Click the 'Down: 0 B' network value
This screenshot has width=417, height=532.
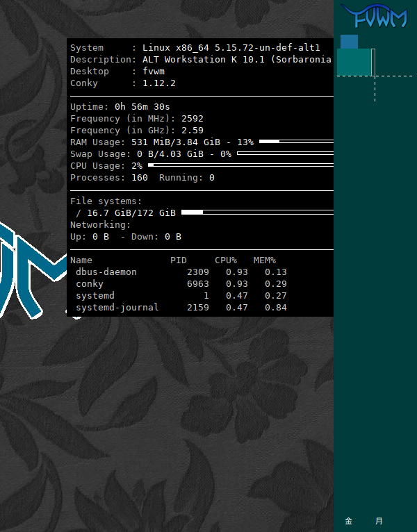coord(156,237)
